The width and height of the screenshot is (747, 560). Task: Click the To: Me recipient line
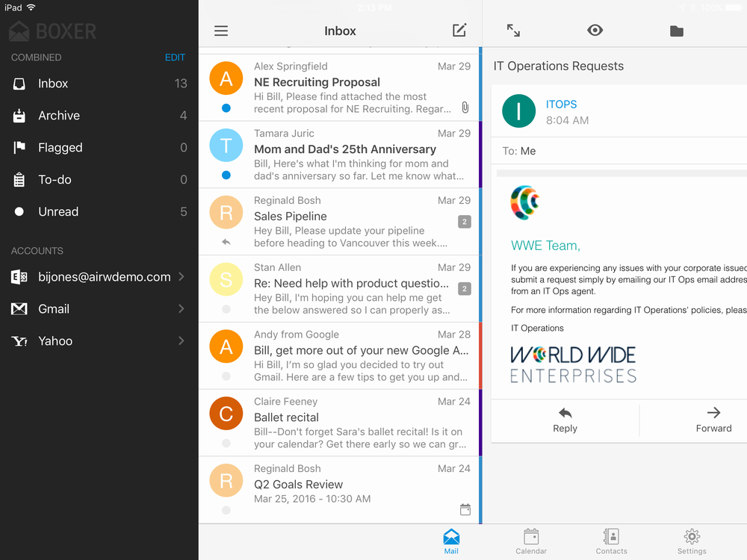tap(619, 151)
